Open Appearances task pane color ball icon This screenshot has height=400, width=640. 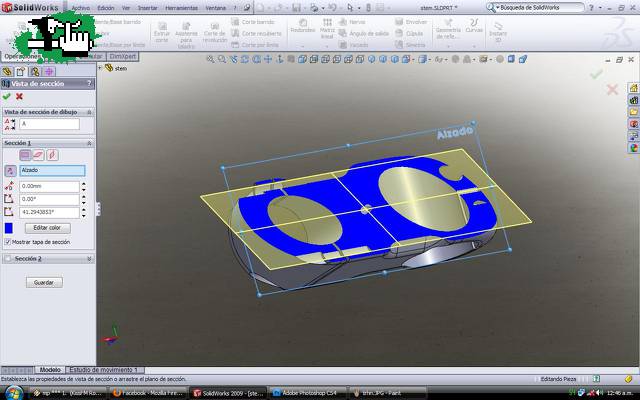point(633,148)
